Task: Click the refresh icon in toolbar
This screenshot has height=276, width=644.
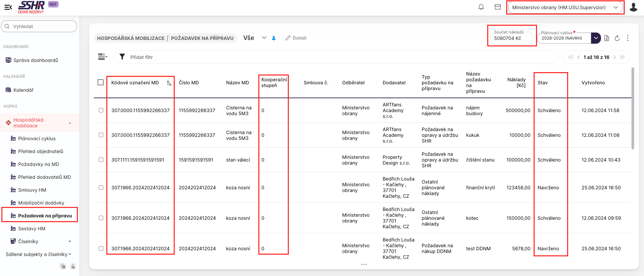Action: [x=617, y=38]
